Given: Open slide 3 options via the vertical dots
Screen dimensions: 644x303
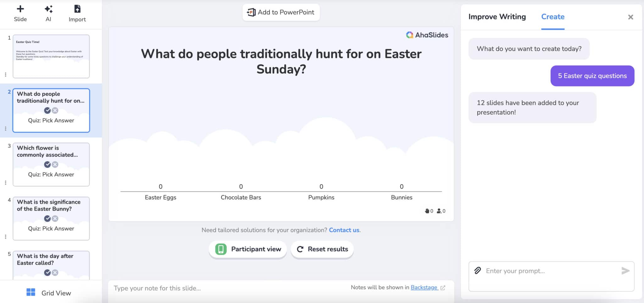Looking at the screenshot, I should tap(5, 182).
